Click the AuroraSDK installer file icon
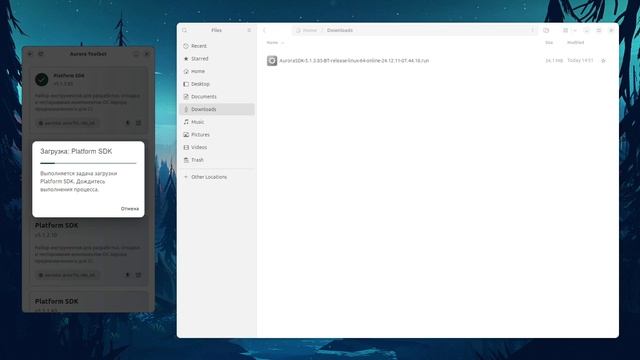The width and height of the screenshot is (640, 360). [272, 60]
